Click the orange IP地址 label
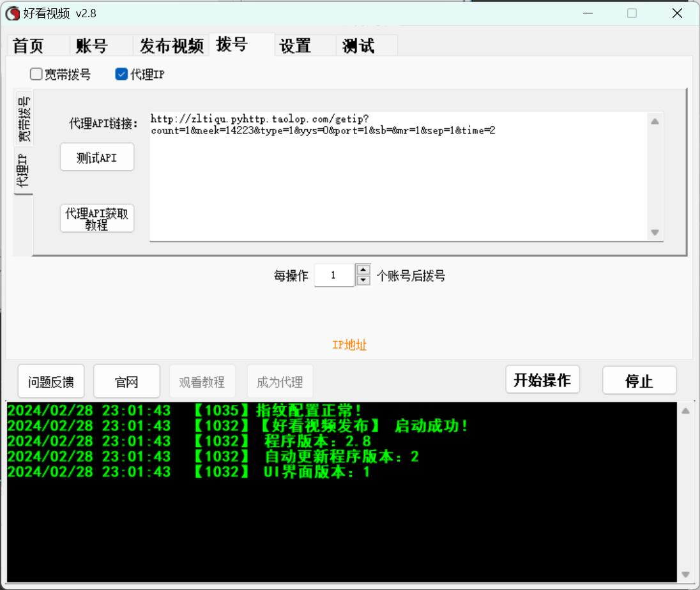Viewport: 700px width, 590px height. (349, 345)
